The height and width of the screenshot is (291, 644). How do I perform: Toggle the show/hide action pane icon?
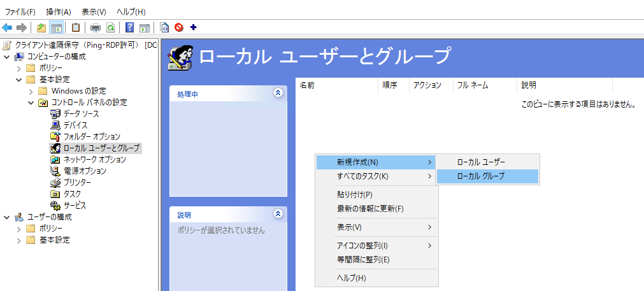tap(144, 27)
